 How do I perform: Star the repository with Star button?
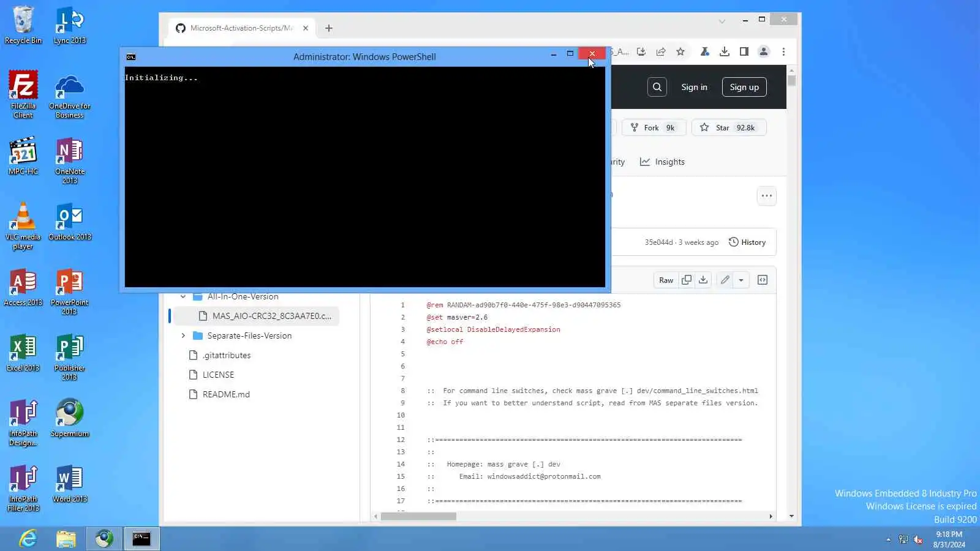(729, 127)
